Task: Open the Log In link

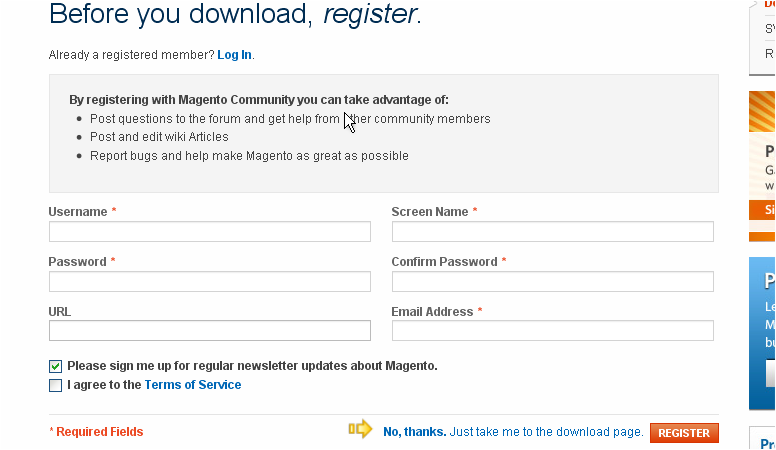Action: pos(234,54)
